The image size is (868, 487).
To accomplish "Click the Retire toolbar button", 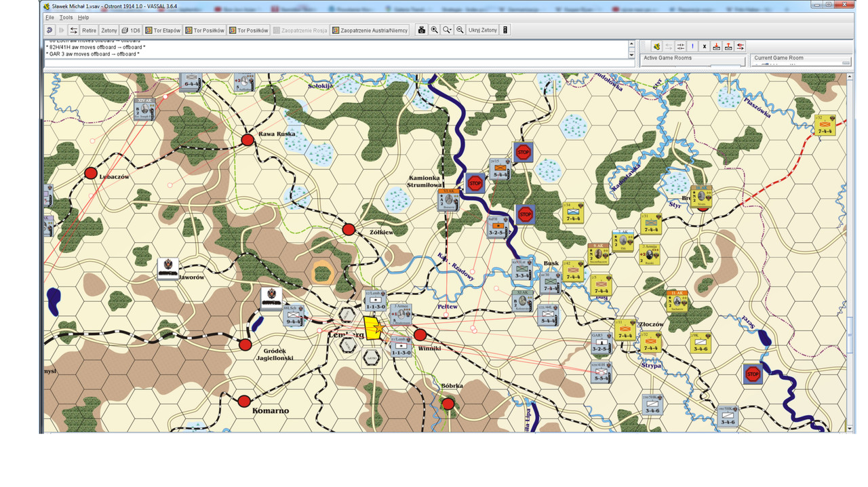I will pyautogui.click(x=90, y=30).
